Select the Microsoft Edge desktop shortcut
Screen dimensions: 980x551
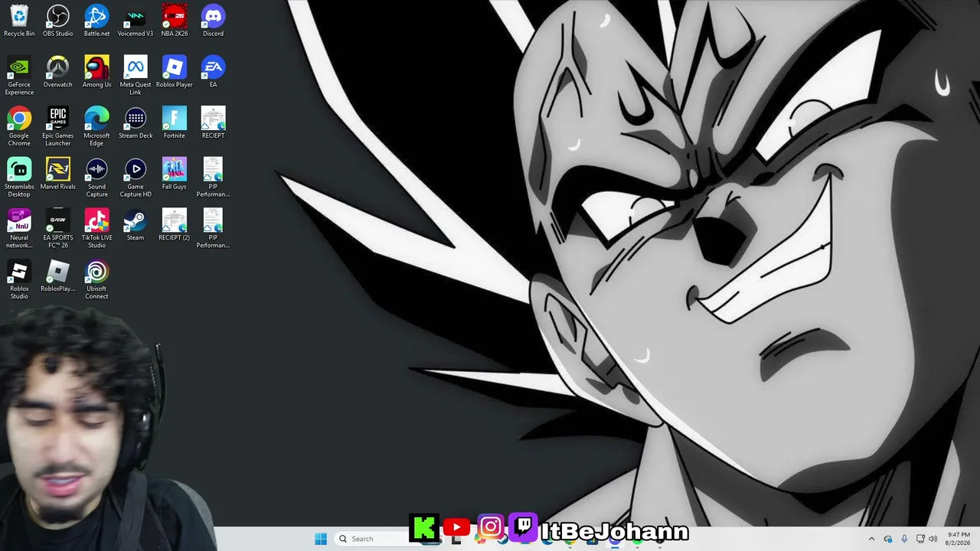click(x=96, y=127)
